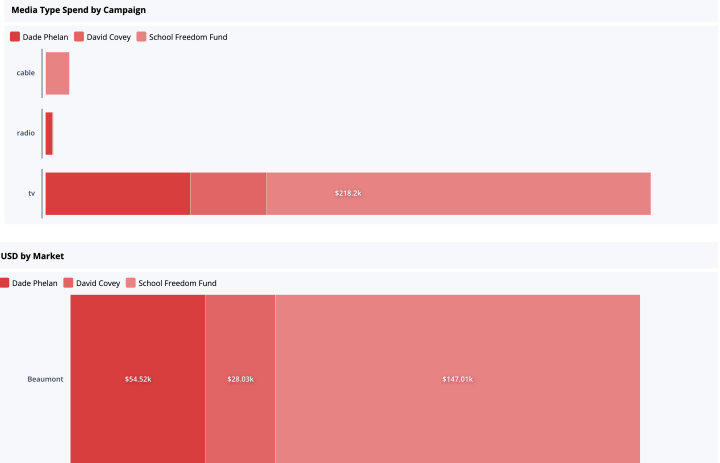This screenshot has height=463, width=720.
Task: Select Beaumont bar segment labeled $54.52k
Action: [138, 379]
